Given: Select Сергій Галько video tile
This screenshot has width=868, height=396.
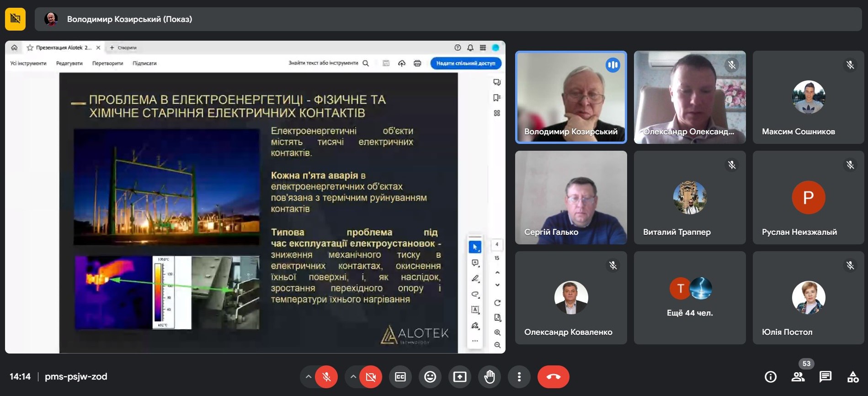Looking at the screenshot, I should 571,198.
